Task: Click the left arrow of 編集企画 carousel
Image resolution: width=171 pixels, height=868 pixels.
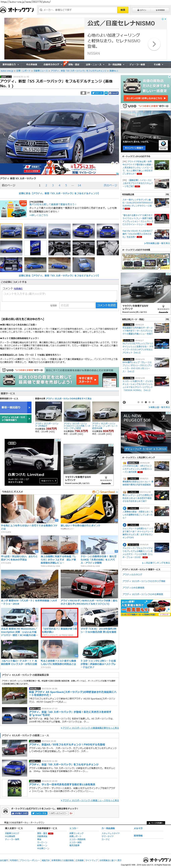Action: 124,402
